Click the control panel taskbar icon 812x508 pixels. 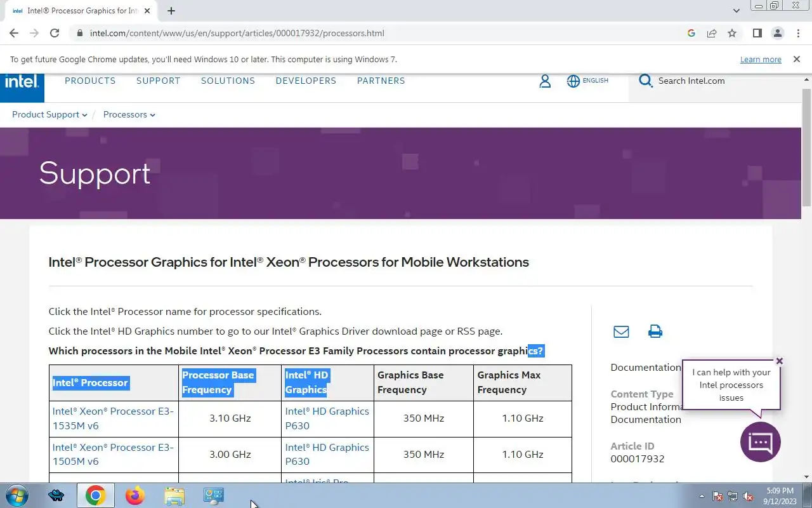click(x=213, y=495)
